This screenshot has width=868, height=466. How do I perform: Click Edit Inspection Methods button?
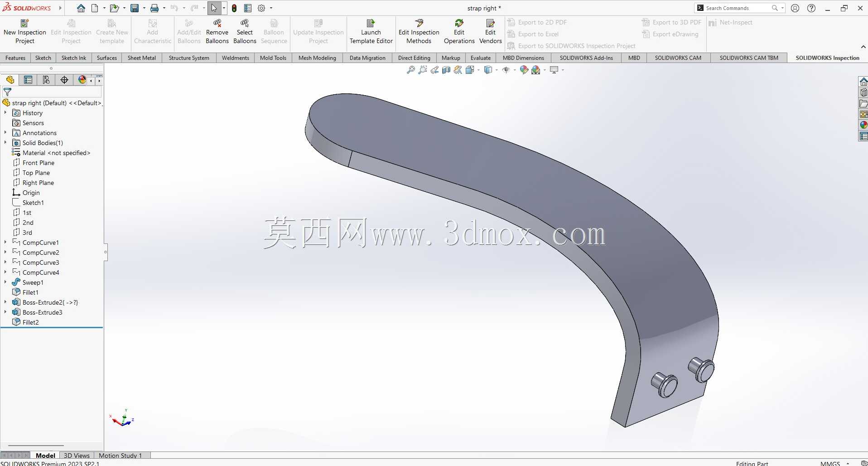419,32
